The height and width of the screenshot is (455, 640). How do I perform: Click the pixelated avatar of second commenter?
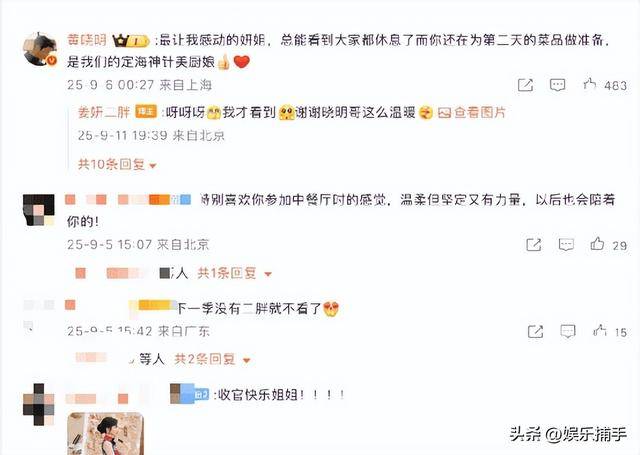(x=39, y=210)
